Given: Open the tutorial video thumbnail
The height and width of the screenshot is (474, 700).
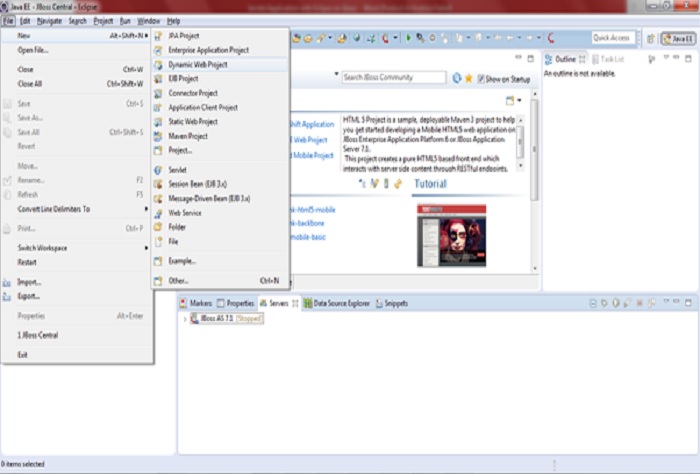Looking at the screenshot, I should click(451, 236).
